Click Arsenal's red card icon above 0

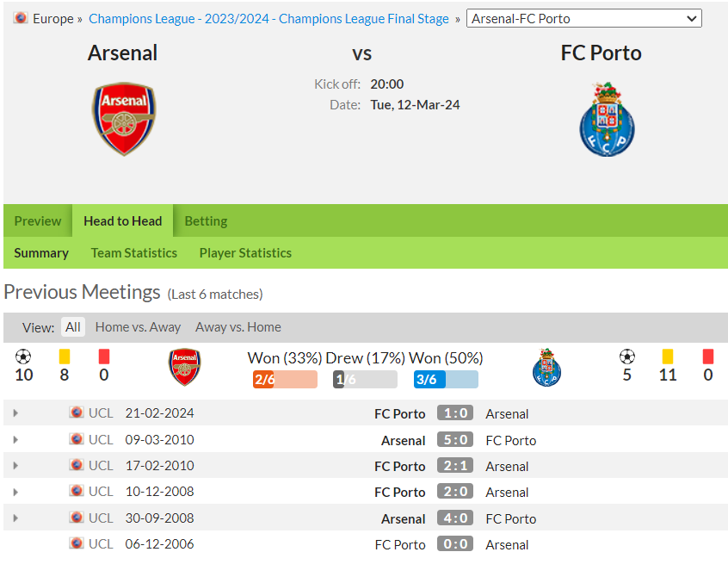pos(104,357)
